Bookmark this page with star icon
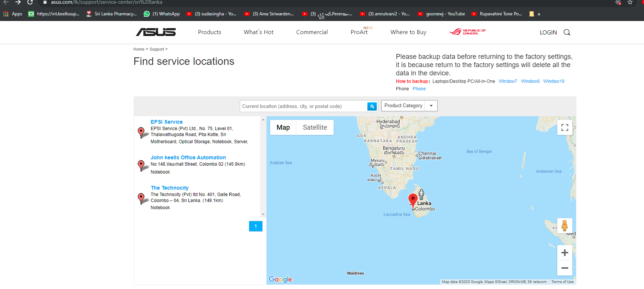The height and width of the screenshot is (289, 644). point(630,2)
